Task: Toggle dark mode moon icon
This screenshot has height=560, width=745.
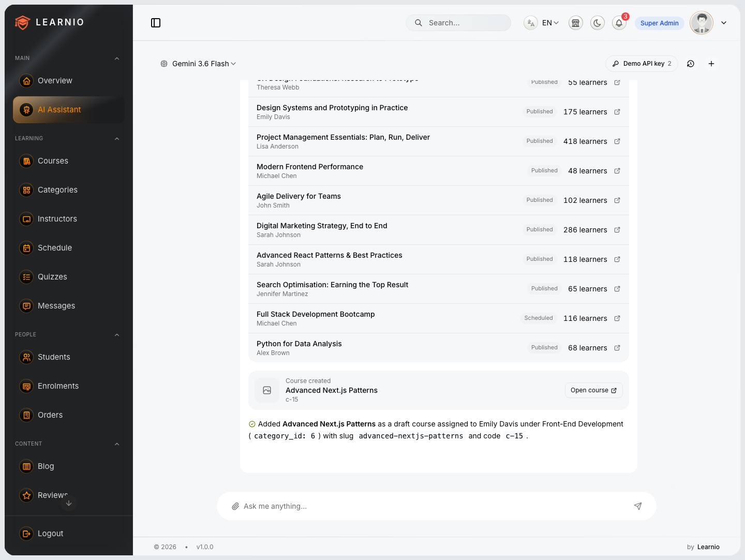Action: pyautogui.click(x=598, y=23)
